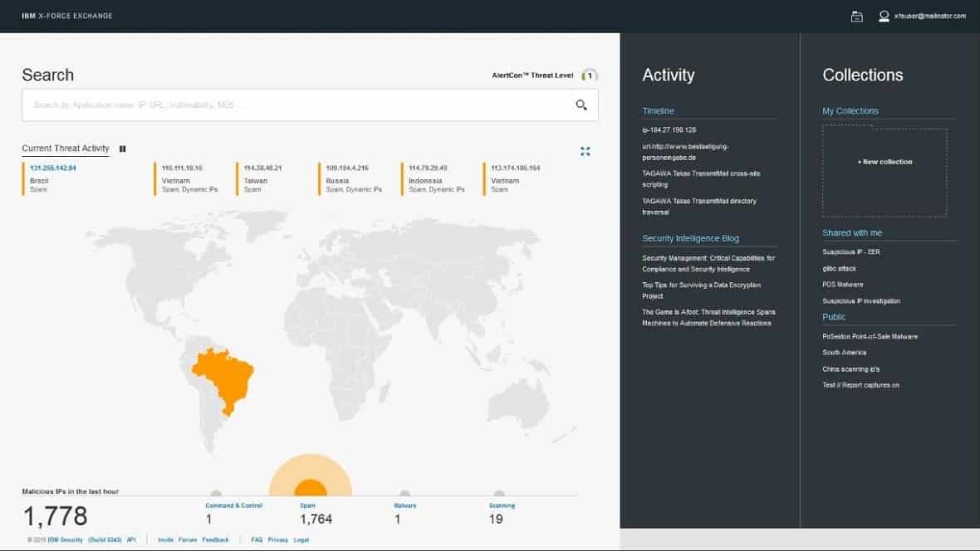This screenshot has width=980, height=551.
Task: Expand the threat map to fullscreen
Action: coord(586,151)
